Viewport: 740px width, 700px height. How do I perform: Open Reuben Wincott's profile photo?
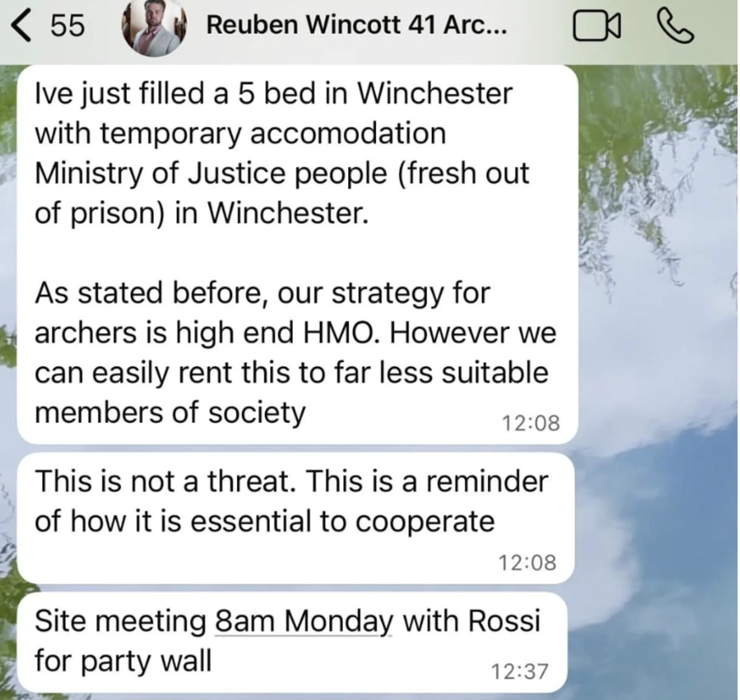click(153, 27)
